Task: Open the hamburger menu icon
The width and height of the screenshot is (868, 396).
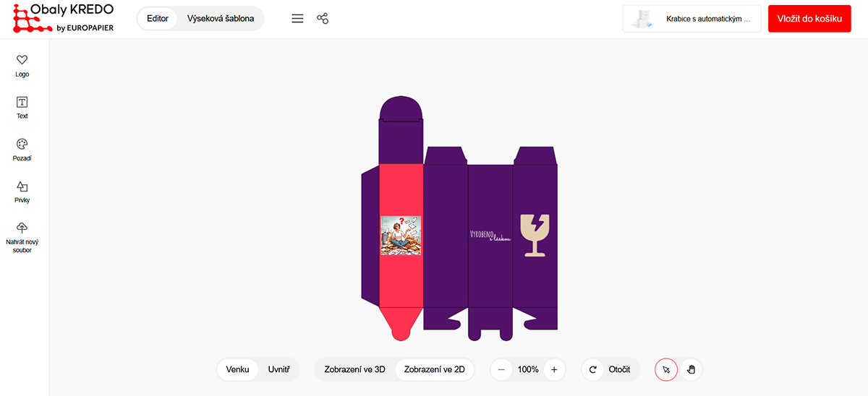Action: click(x=297, y=19)
